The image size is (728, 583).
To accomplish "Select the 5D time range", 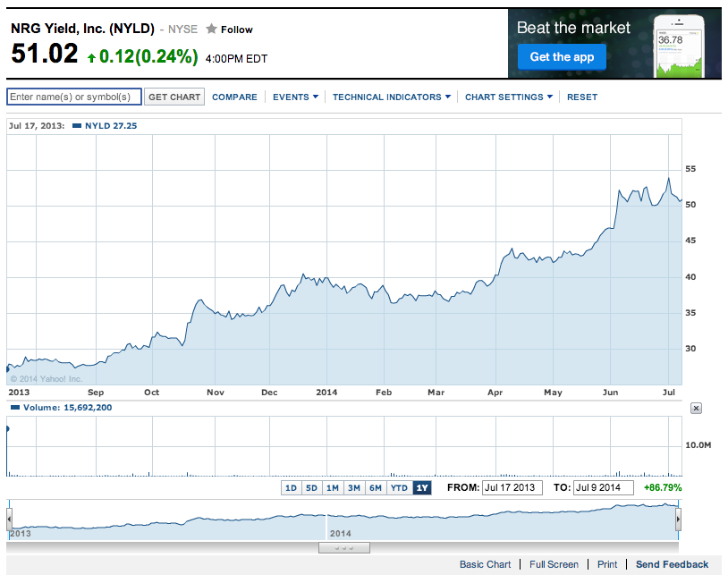I will pyautogui.click(x=311, y=488).
